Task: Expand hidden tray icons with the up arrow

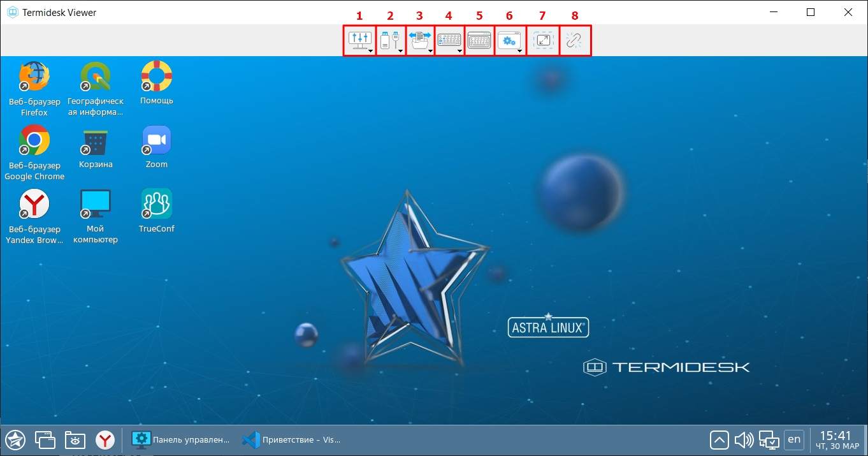Action: 719,439
